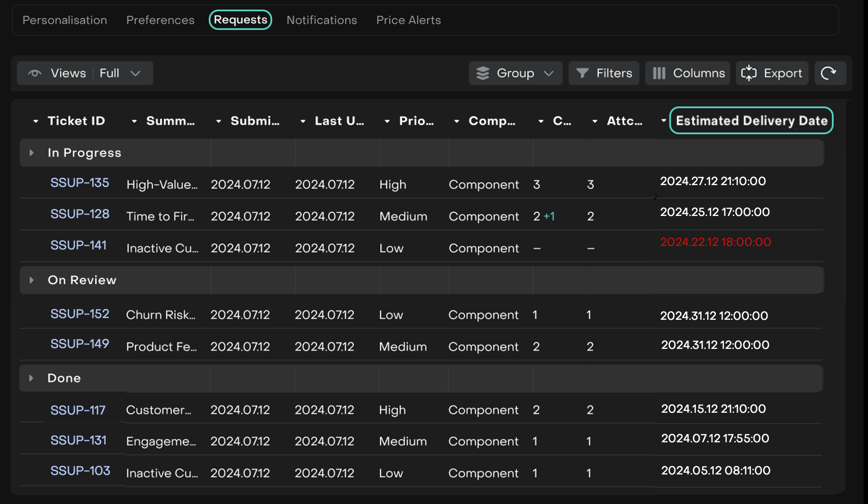Click the refresh icon button
The height and width of the screenshot is (504, 868).
point(829,73)
